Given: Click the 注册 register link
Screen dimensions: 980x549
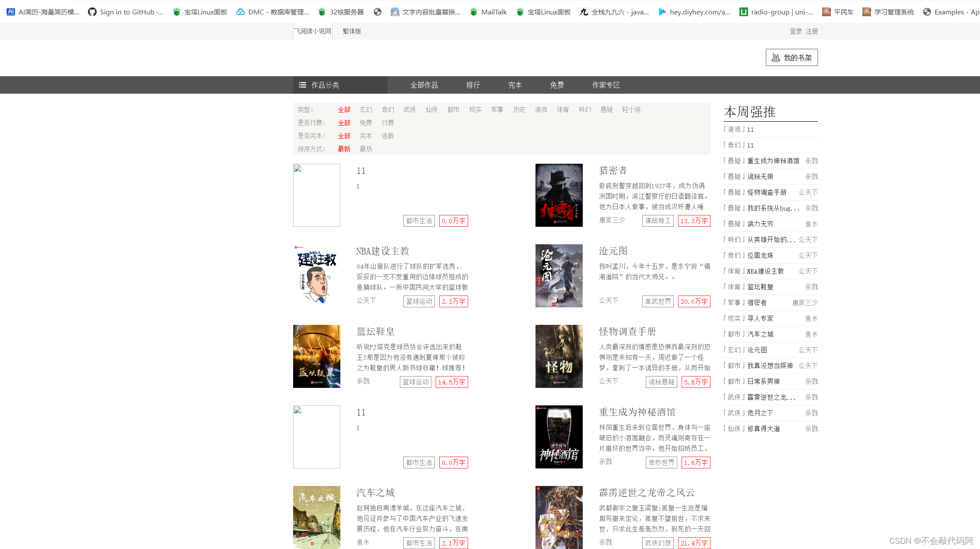Looking at the screenshot, I should [x=812, y=31].
